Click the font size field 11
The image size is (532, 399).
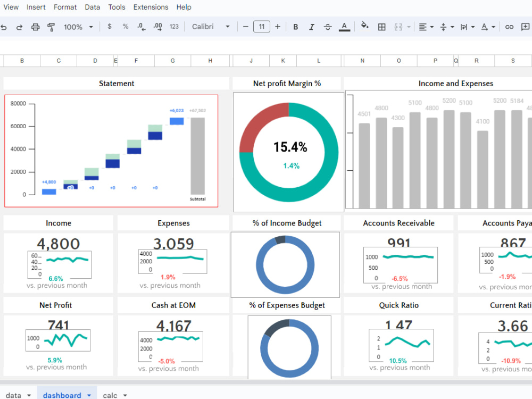262,27
